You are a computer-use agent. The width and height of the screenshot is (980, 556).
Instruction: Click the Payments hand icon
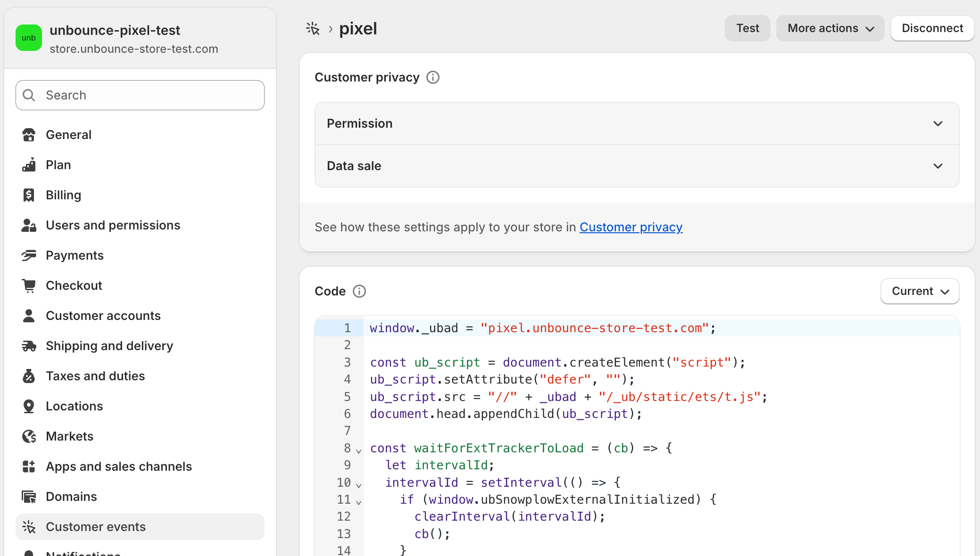[x=29, y=255]
